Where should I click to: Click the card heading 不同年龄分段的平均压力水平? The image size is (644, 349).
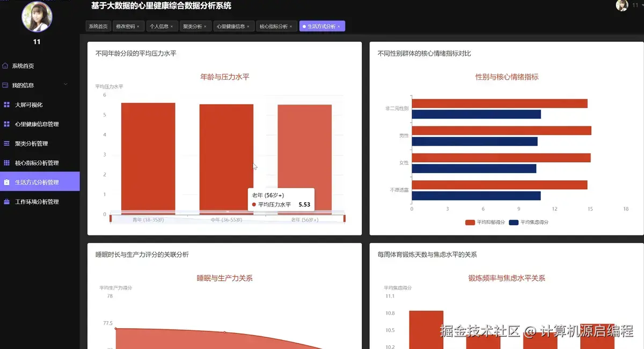(136, 54)
